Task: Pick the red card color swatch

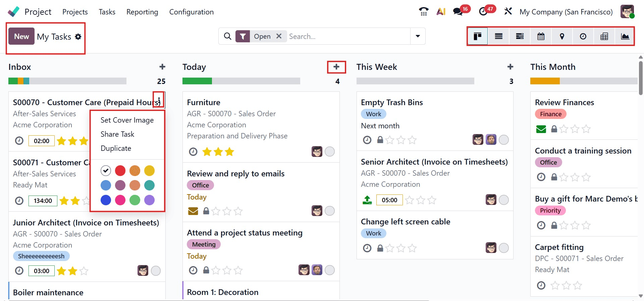Action: tap(120, 170)
